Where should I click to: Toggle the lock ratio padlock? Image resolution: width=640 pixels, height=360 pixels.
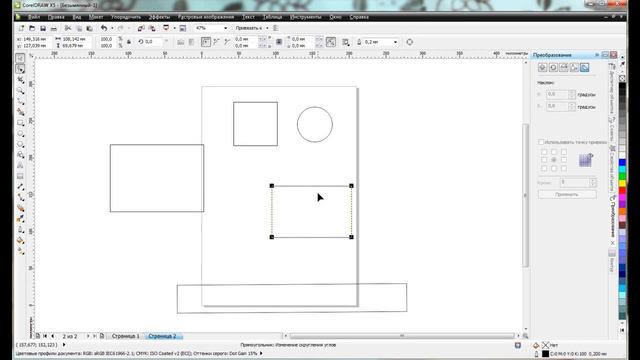[129, 42]
